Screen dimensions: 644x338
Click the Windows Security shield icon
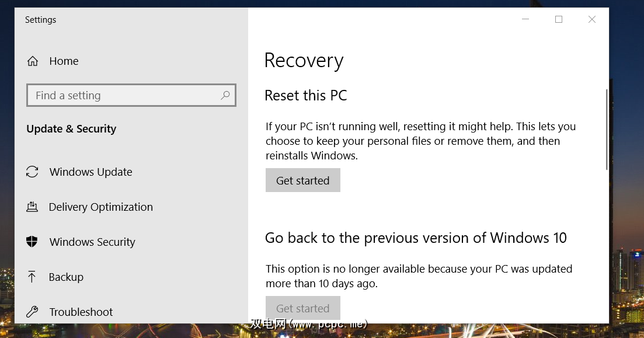coord(32,242)
